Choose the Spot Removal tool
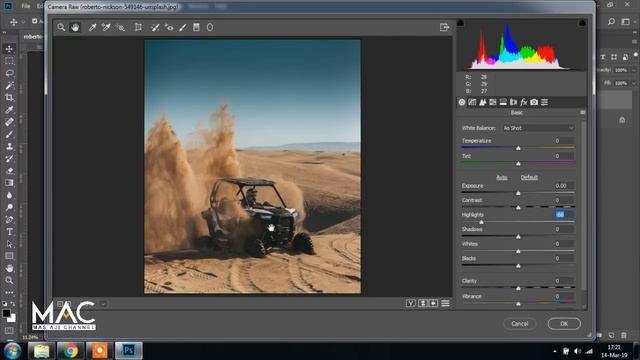640x360 pixels. [x=155, y=27]
